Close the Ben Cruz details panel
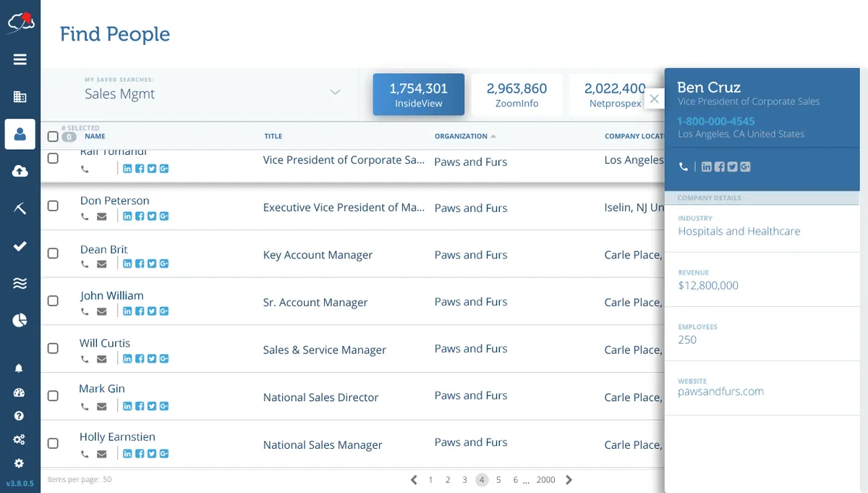The height and width of the screenshot is (493, 868). coord(655,99)
